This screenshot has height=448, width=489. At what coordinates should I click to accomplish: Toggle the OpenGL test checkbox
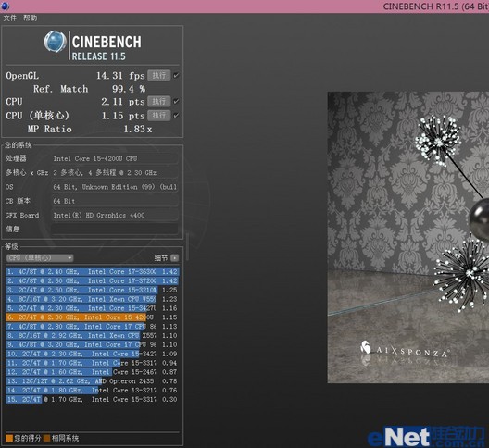176,76
